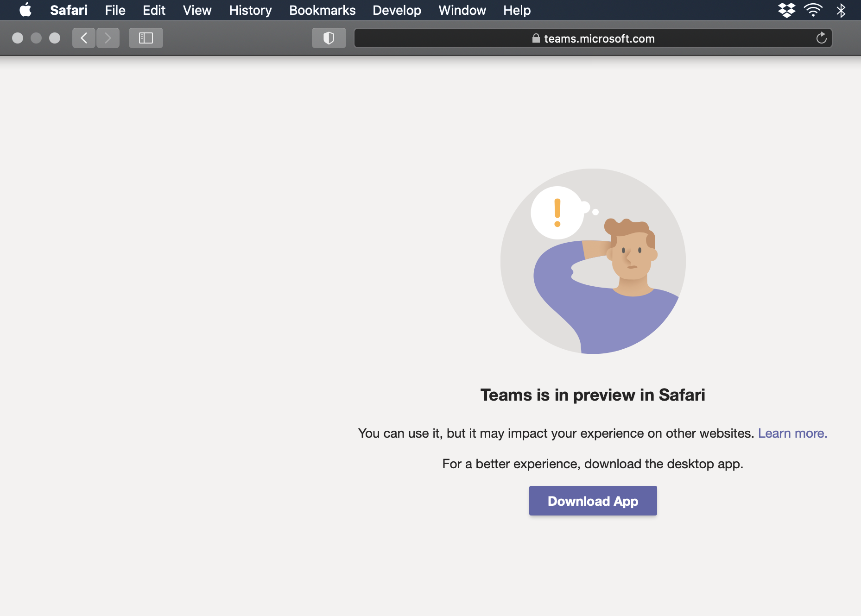Viewport: 861px width, 616px height.
Task: Open the Edit menu
Action: tap(154, 10)
